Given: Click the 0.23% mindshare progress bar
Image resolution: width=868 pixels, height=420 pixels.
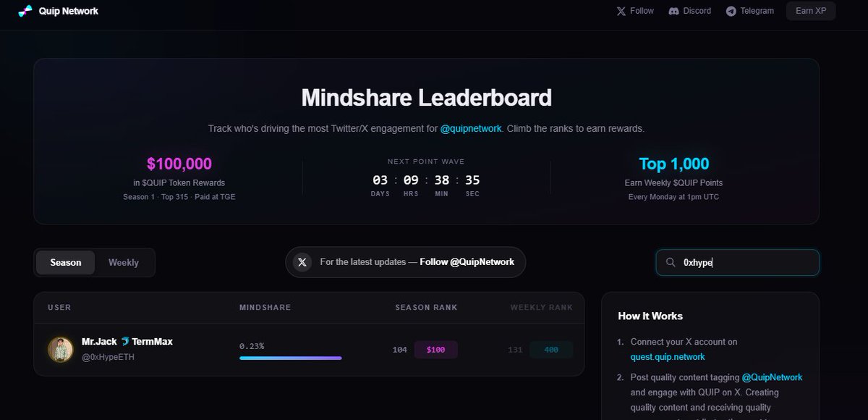Looking at the screenshot, I should click(291, 358).
